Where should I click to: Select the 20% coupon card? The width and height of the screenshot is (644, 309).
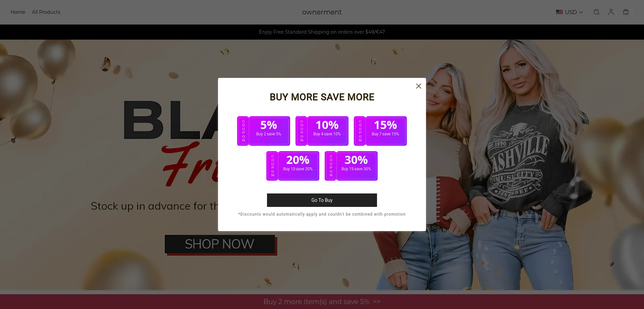click(293, 166)
